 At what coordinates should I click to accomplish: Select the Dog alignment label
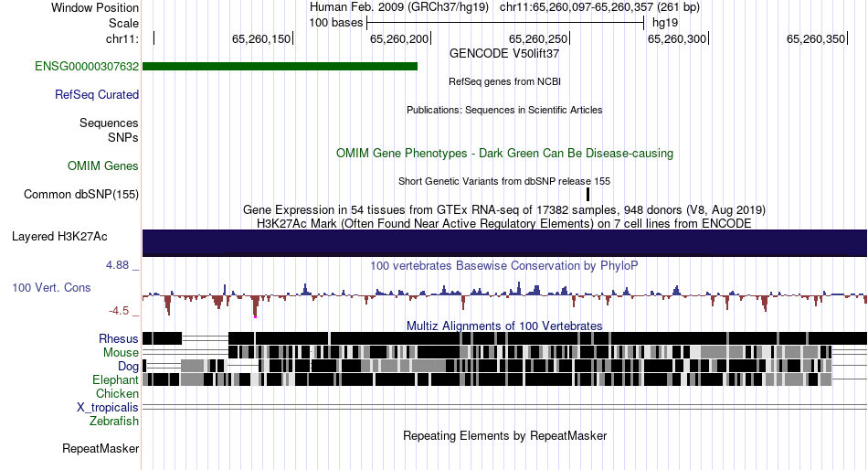pyautogui.click(x=129, y=367)
